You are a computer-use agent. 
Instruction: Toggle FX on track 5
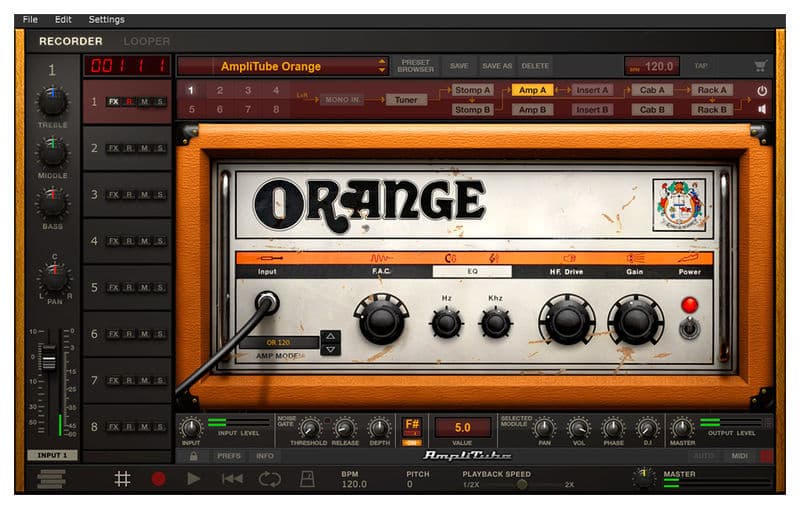coord(113,288)
